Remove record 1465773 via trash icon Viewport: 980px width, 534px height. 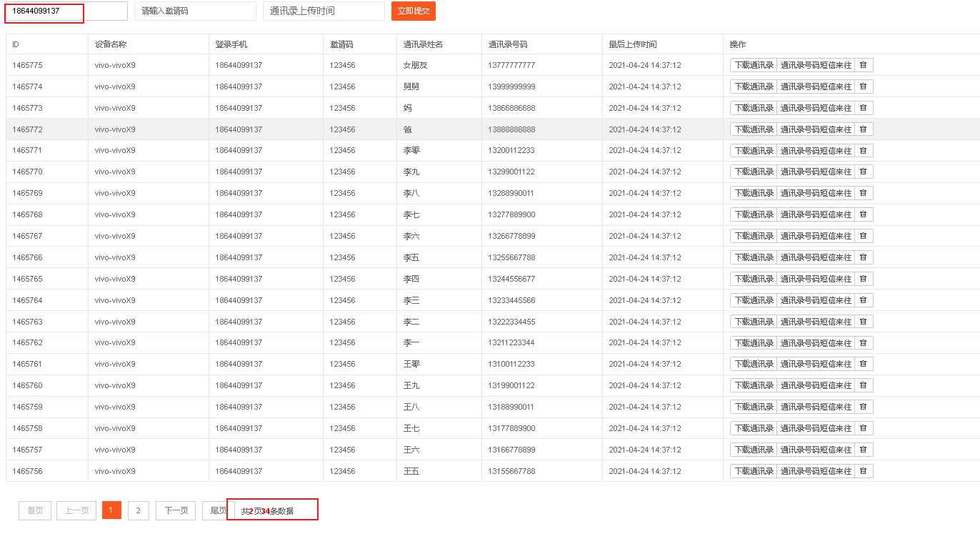click(x=864, y=108)
